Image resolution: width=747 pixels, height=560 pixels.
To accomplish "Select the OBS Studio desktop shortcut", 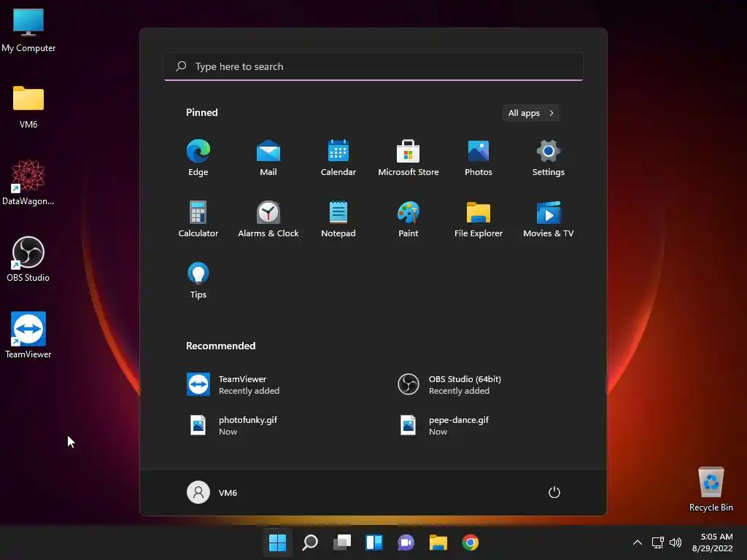I will [28, 260].
